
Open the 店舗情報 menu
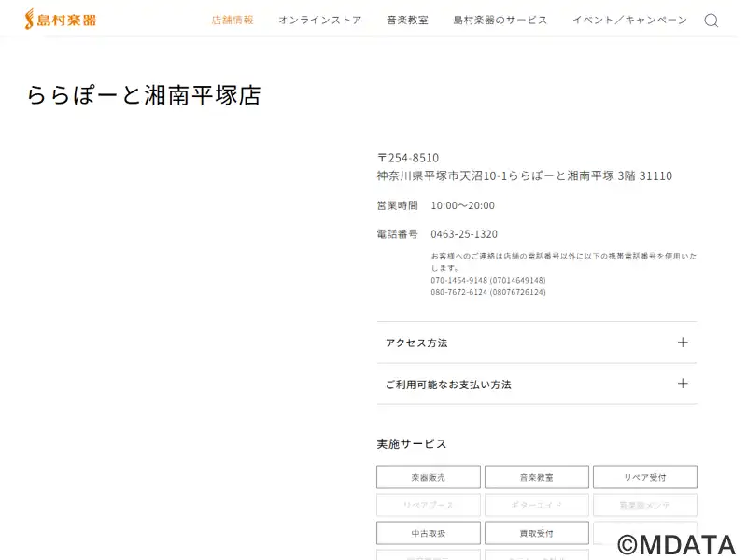pyautogui.click(x=233, y=20)
